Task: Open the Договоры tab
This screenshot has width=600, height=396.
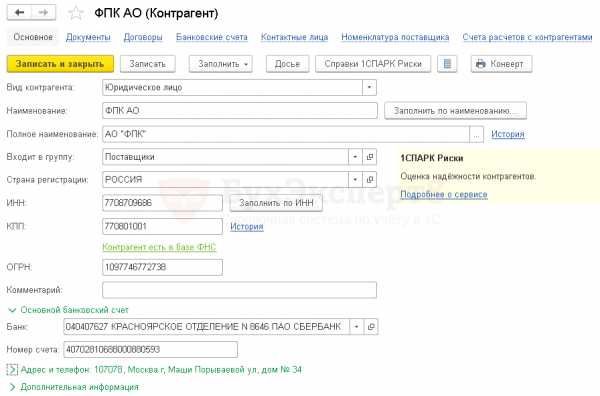Action: [x=143, y=37]
